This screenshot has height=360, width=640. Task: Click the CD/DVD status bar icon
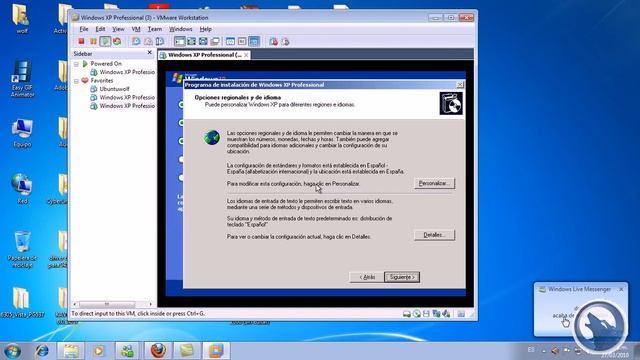(417, 313)
